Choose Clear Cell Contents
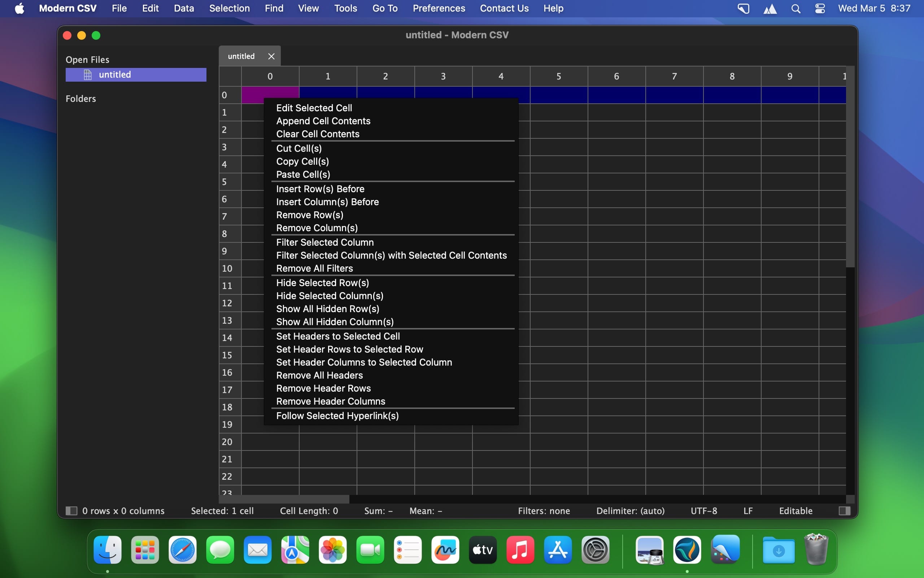Image resolution: width=924 pixels, height=578 pixels. pyautogui.click(x=318, y=134)
